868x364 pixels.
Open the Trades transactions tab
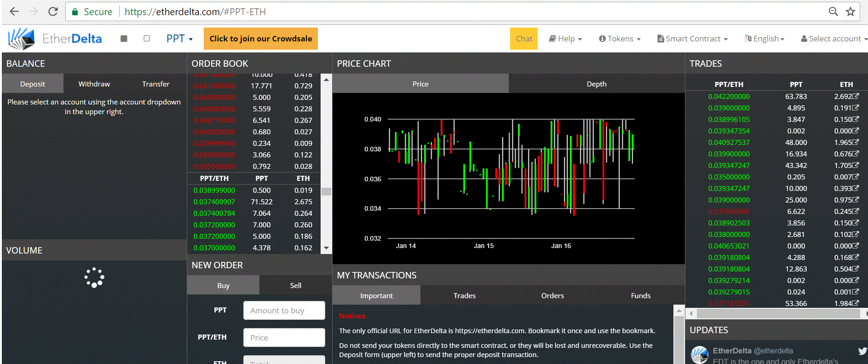(x=465, y=295)
